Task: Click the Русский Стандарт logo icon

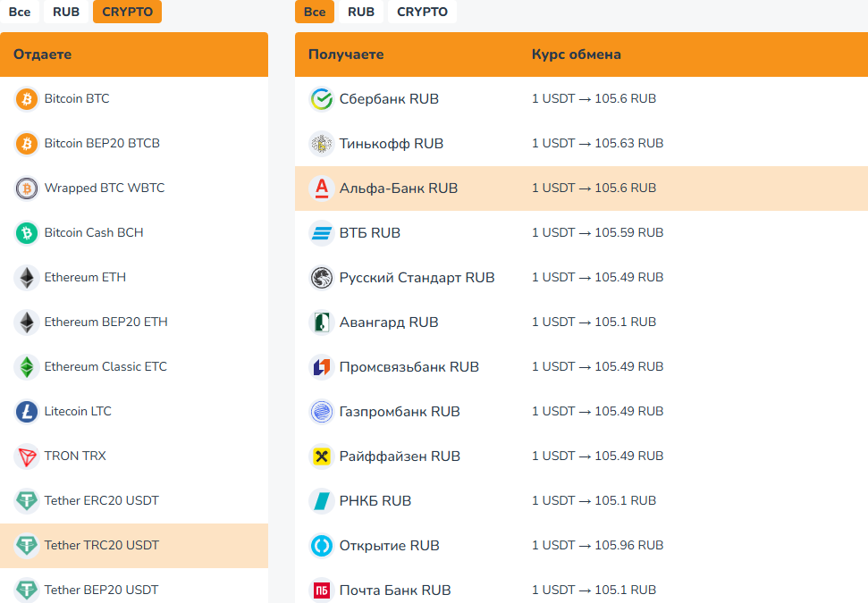Action: pyautogui.click(x=322, y=278)
